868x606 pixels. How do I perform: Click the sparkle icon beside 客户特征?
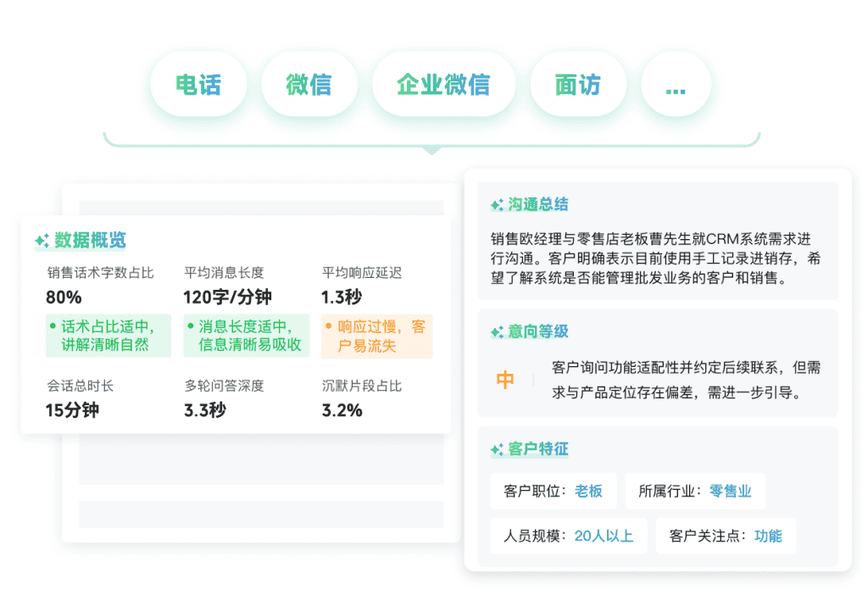point(497,449)
